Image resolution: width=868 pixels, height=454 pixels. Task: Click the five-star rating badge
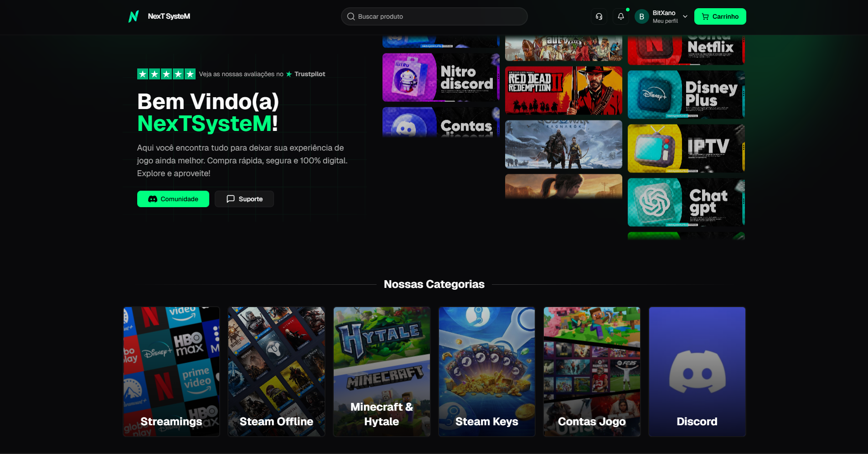tap(166, 74)
